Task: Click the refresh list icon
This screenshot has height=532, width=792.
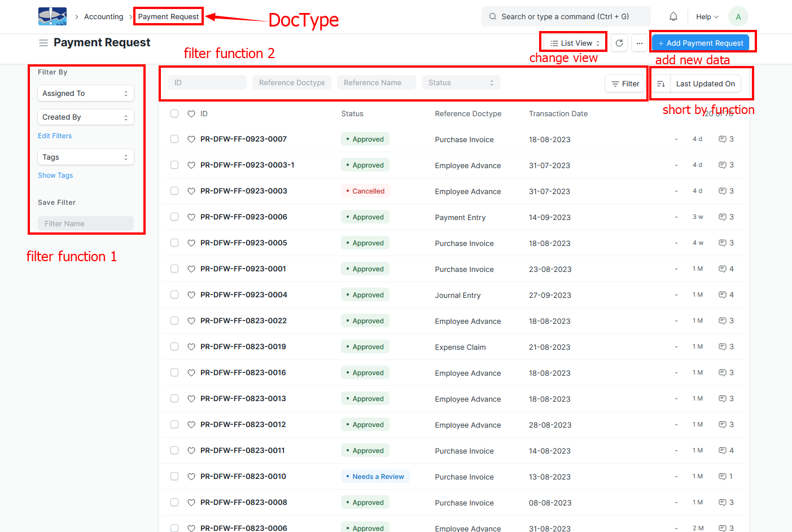Action: pos(619,43)
